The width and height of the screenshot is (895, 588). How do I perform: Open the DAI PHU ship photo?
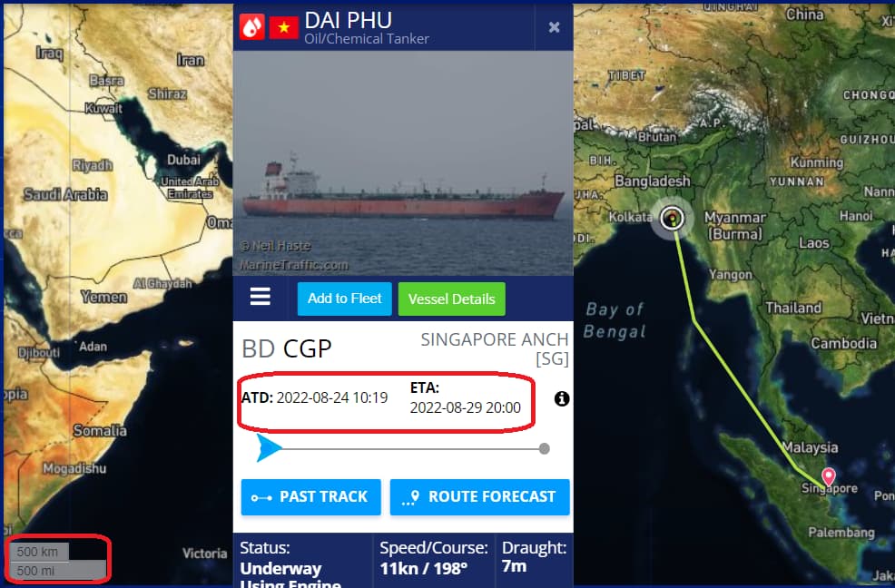403,163
